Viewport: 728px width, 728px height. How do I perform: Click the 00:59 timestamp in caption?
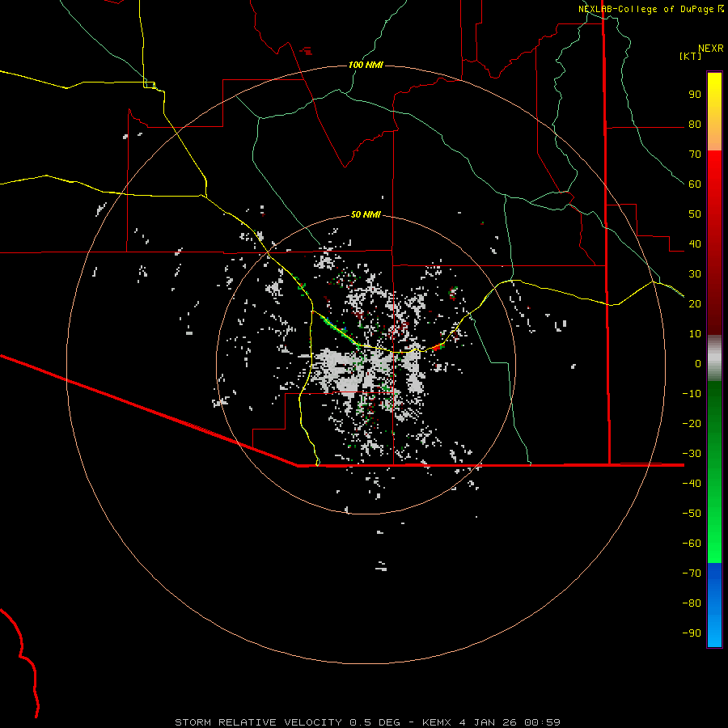[x=542, y=722]
